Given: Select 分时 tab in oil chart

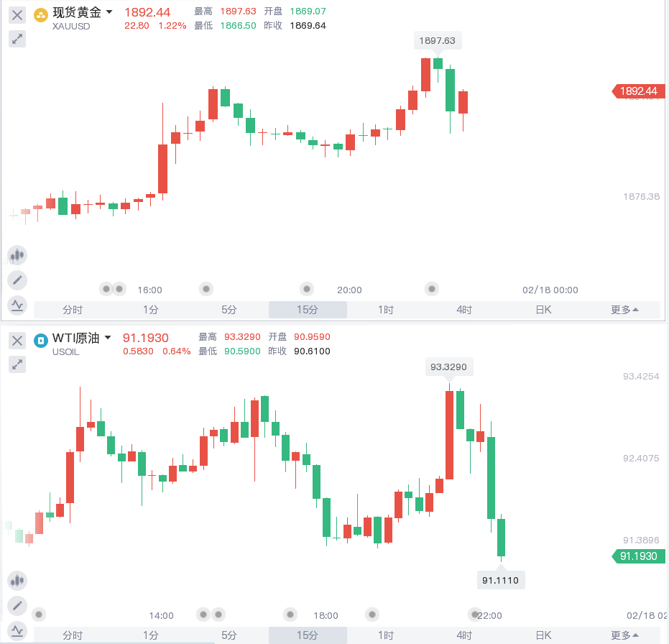Looking at the screenshot, I should (x=73, y=635).
